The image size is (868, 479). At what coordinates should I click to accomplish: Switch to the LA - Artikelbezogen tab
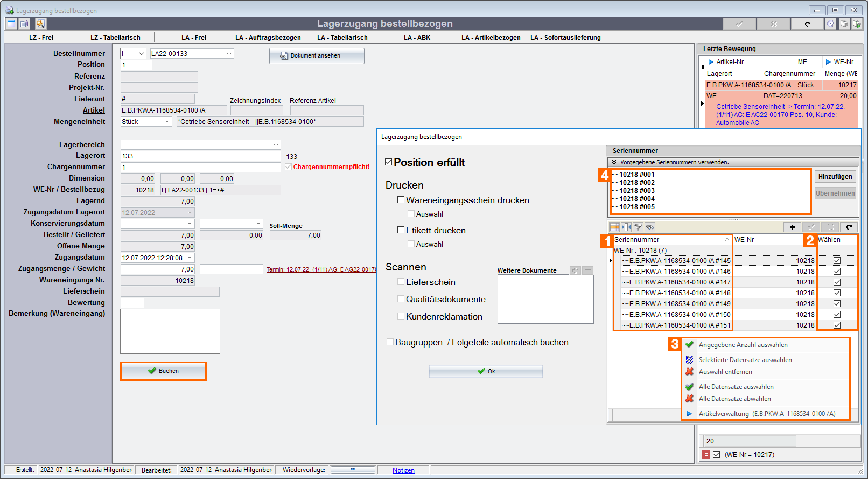tap(491, 38)
